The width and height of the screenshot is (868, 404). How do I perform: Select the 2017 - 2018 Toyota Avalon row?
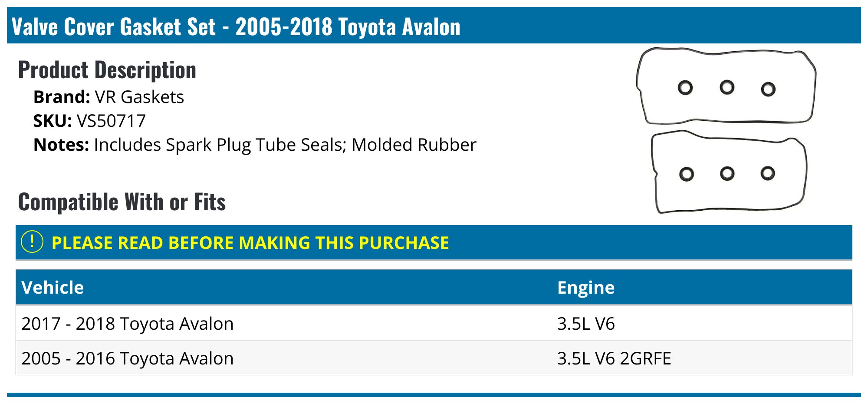(128, 324)
